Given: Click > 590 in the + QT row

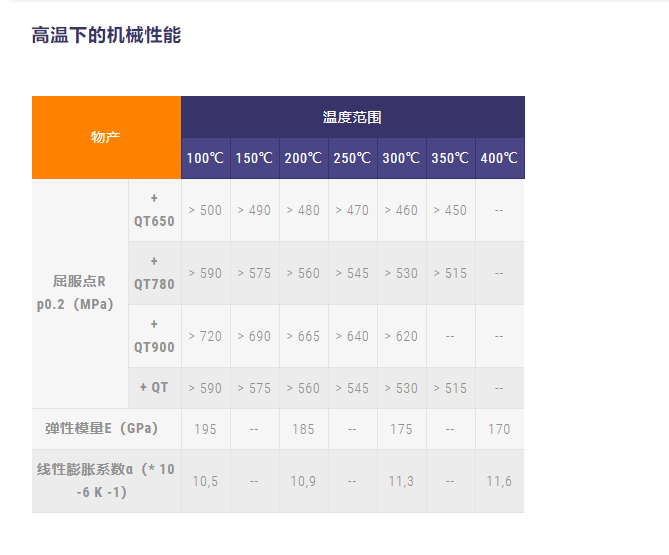Looking at the screenshot, I should [206, 388].
